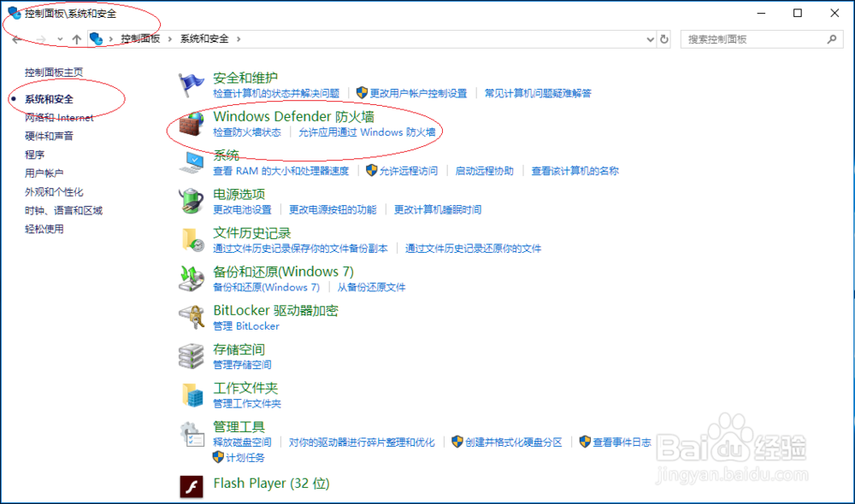Click 管理存储空间 link

(x=242, y=365)
